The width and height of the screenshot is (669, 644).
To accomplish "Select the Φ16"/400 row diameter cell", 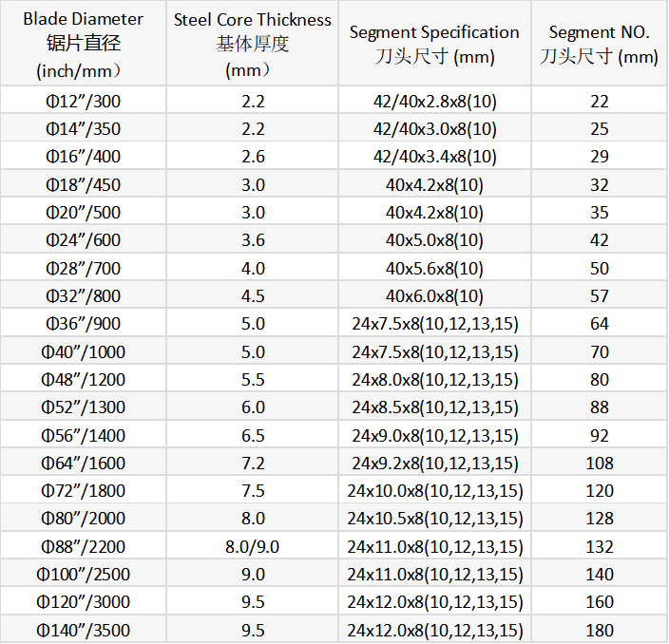I will click(84, 157).
